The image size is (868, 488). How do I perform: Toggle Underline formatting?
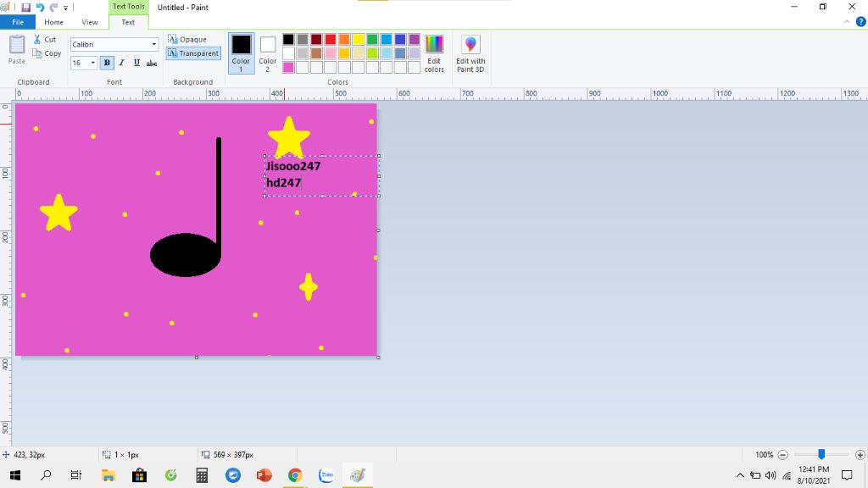[x=136, y=63]
